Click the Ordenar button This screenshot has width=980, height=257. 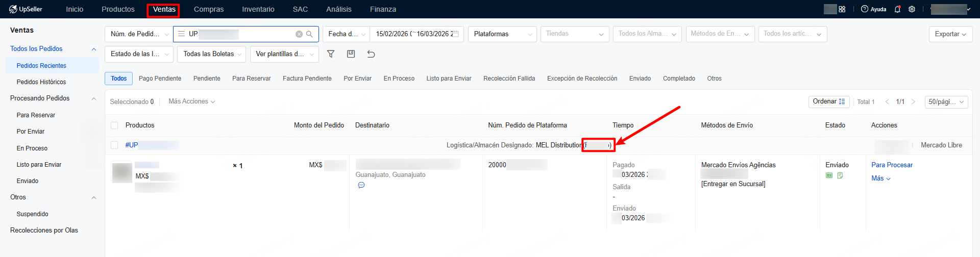click(x=829, y=101)
